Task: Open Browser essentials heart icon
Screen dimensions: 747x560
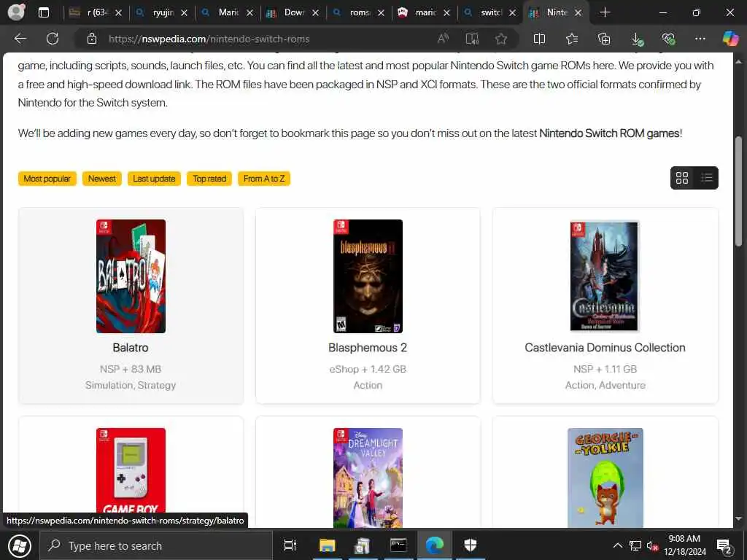Action: click(668, 39)
